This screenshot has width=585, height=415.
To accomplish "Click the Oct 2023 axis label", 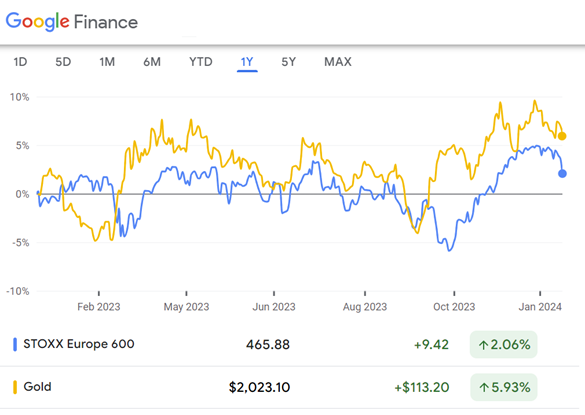I will point(454,307).
